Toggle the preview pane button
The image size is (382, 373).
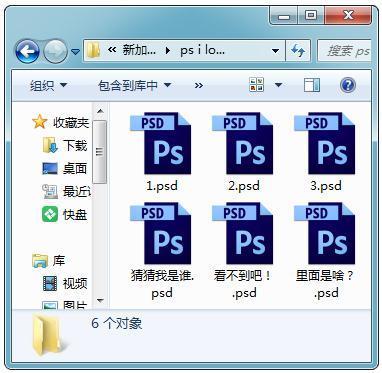[x=312, y=85]
